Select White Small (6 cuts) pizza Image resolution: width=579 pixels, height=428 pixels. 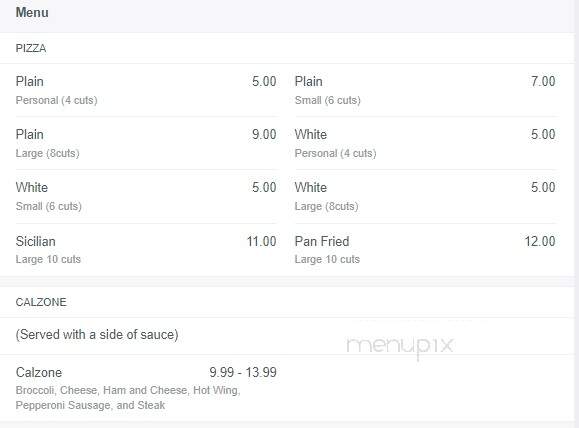146,196
